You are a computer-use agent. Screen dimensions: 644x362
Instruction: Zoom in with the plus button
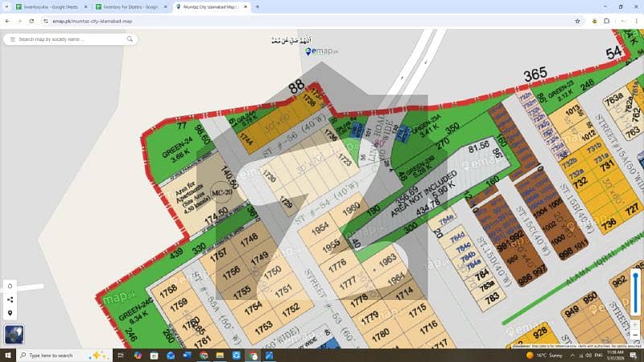pyautogui.click(x=636, y=324)
